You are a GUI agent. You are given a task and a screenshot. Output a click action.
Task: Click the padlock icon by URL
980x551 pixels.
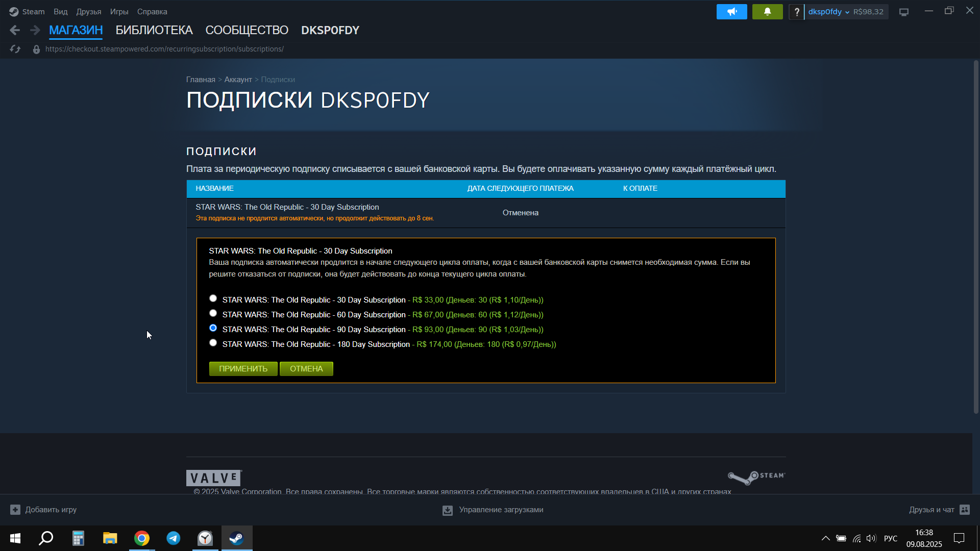pos(36,49)
